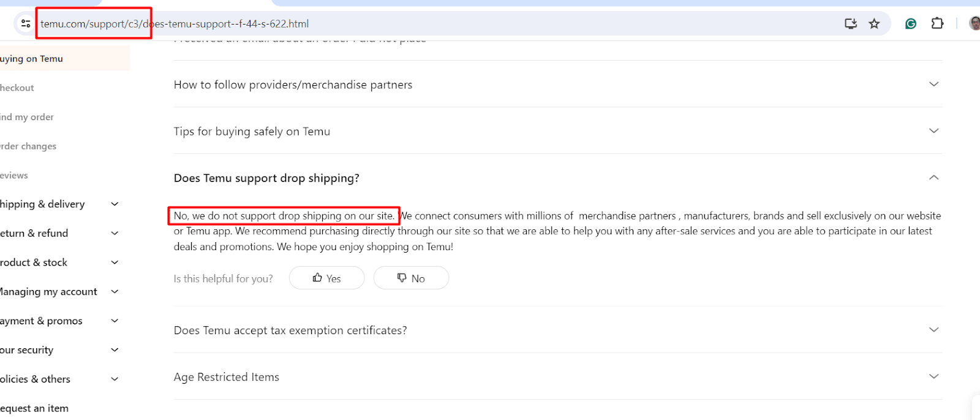Open the Grammarly extension icon

pos(911,24)
